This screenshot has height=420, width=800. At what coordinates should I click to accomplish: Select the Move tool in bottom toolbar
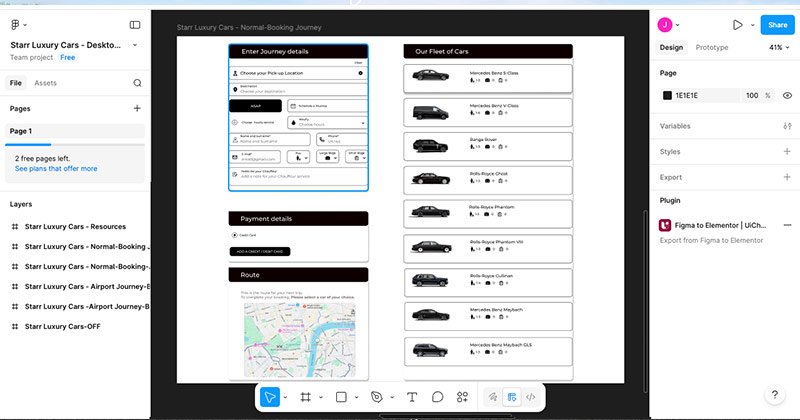tap(270, 397)
